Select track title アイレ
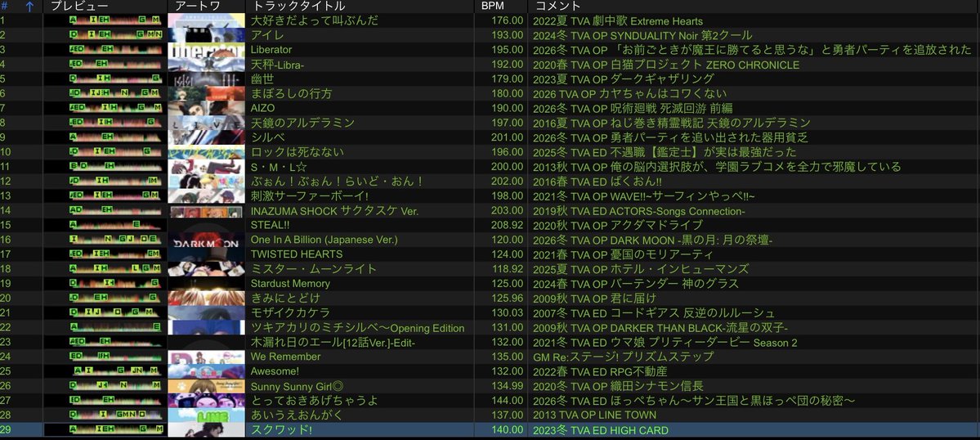The image size is (980, 440). coord(267,35)
